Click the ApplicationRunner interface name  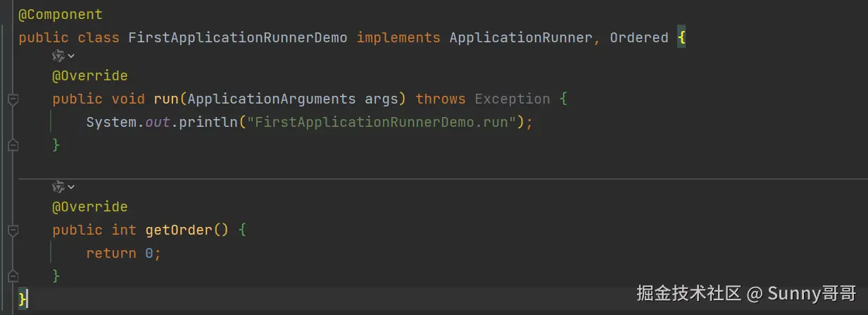point(520,37)
